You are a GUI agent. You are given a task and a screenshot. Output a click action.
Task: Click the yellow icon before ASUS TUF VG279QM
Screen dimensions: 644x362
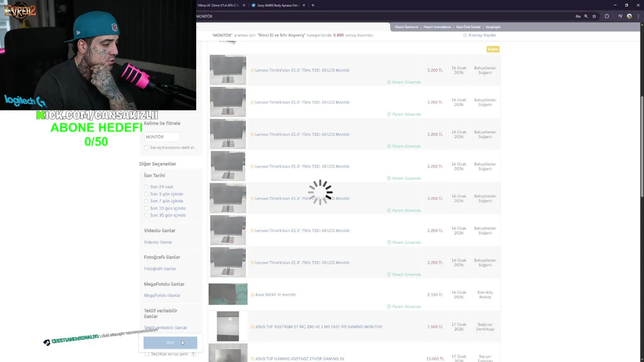pyautogui.click(x=253, y=327)
